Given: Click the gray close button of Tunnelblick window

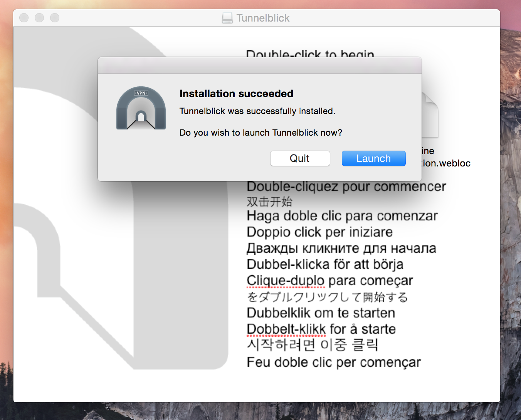Looking at the screenshot, I should pos(24,18).
